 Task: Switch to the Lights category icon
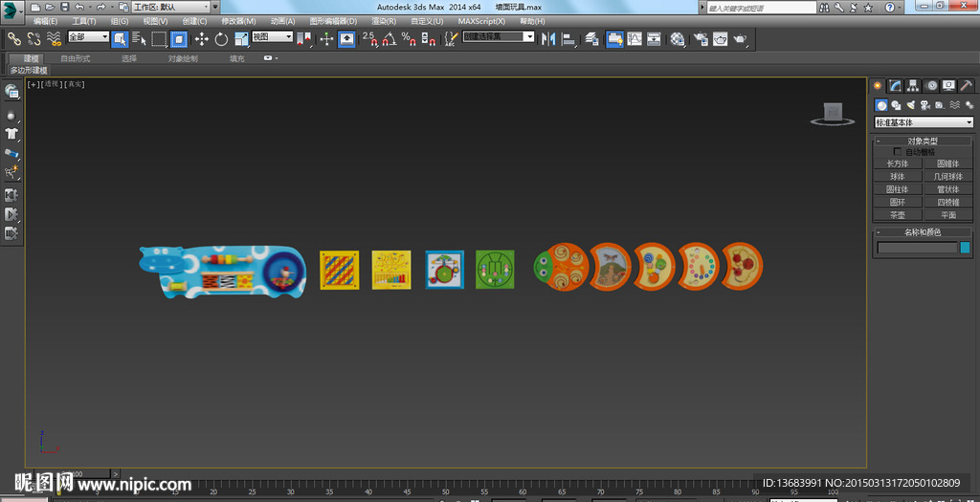click(x=909, y=105)
